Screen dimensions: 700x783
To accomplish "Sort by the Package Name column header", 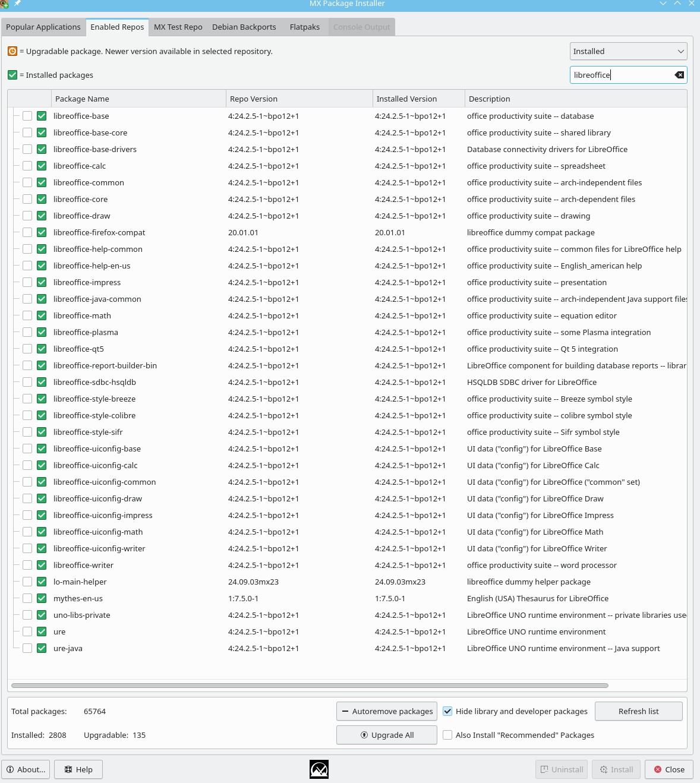I will (138, 99).
